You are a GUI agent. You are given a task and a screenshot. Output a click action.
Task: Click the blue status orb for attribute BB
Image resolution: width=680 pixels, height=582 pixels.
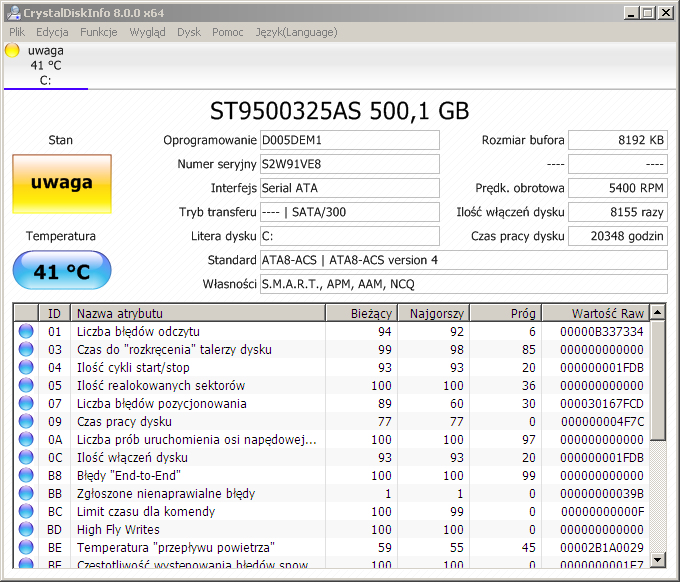coord(26,493)
